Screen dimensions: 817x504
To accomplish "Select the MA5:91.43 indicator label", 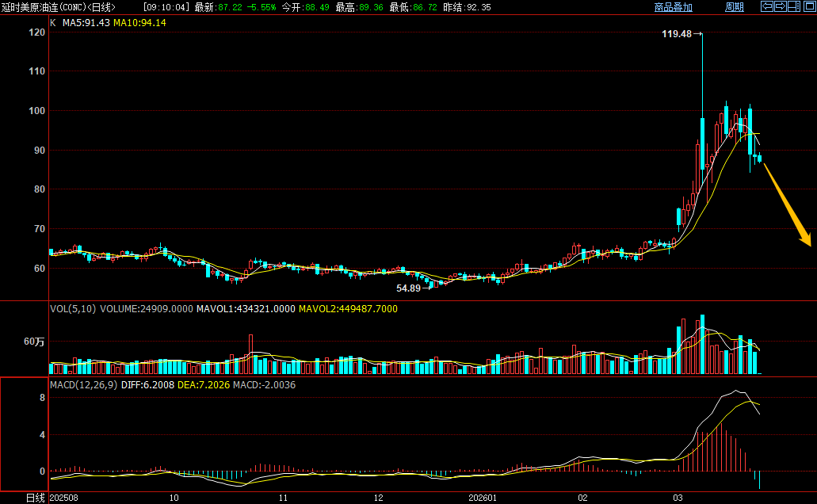I will (x=86, y=23).
